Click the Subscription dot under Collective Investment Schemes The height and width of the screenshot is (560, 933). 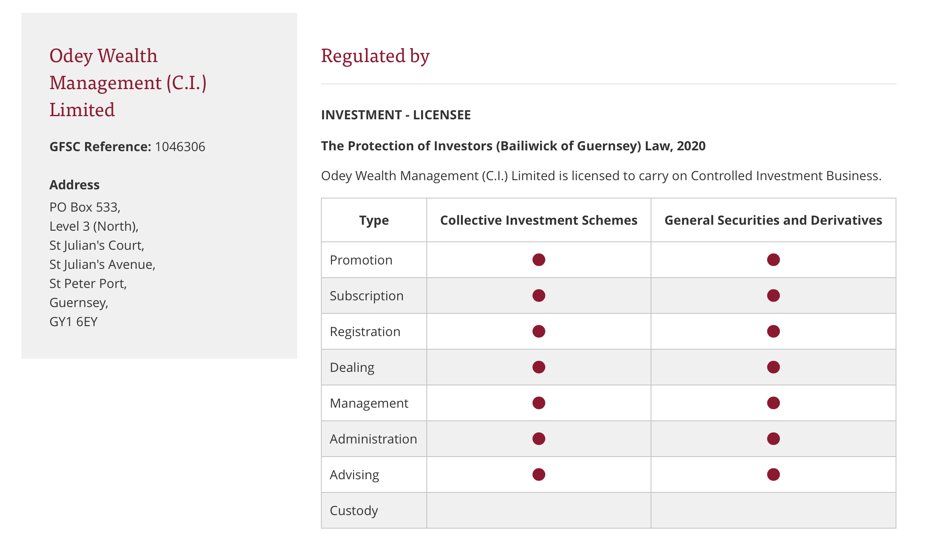[538, 296]
